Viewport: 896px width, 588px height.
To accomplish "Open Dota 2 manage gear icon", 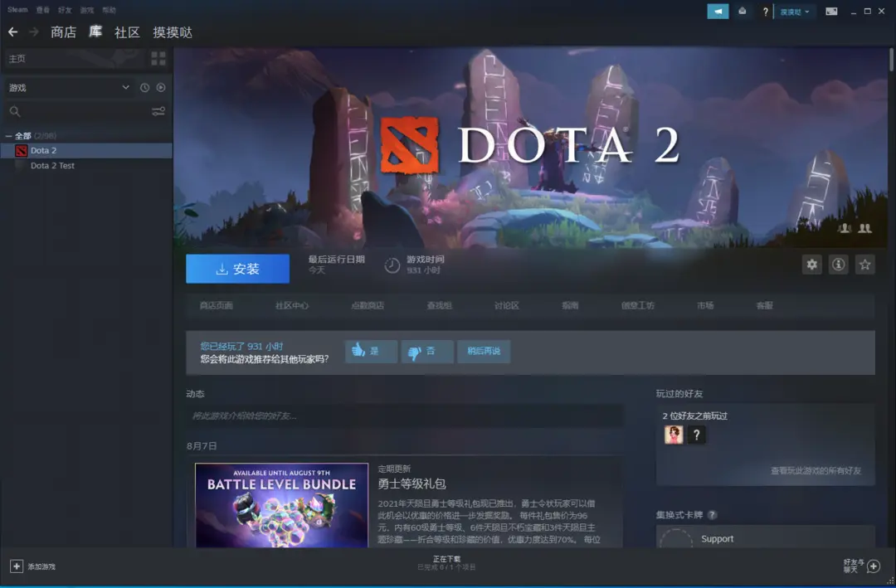I will [x=812, y=265].
